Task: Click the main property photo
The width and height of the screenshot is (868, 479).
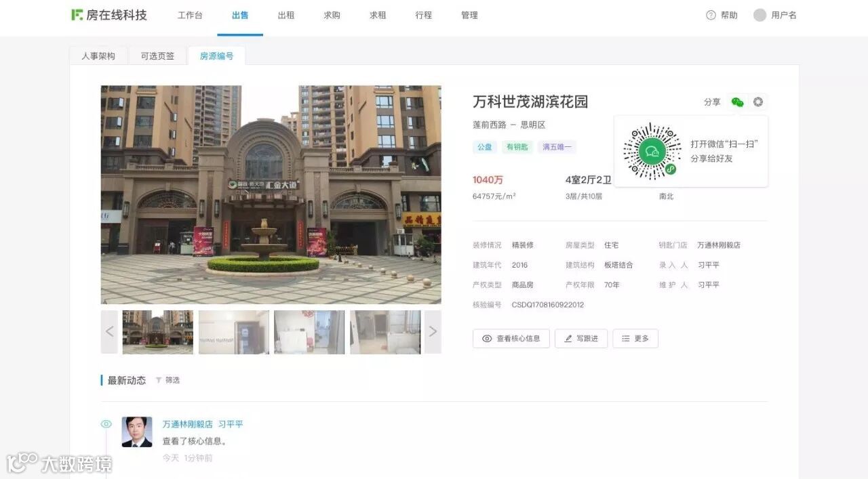Action: pos(271,194)
